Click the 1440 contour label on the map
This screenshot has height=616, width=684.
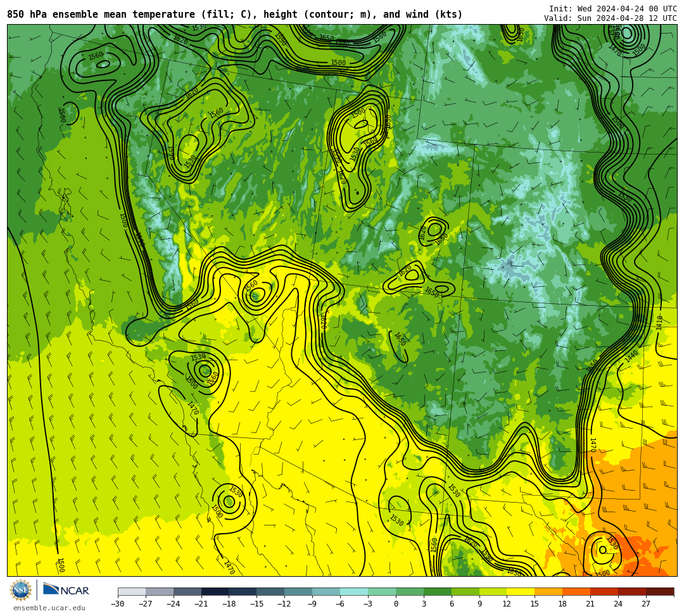631,356
